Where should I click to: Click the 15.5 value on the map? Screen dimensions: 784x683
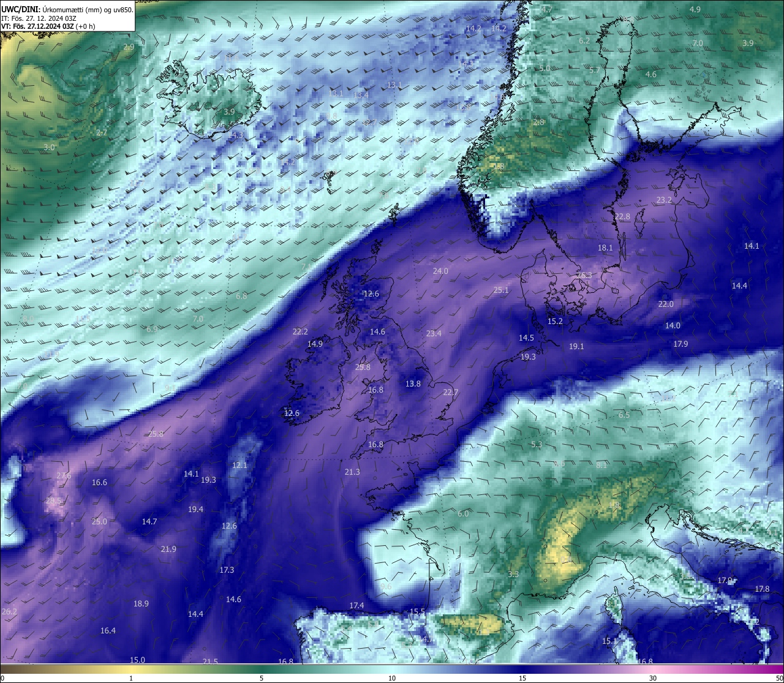[x=417, y=612]
